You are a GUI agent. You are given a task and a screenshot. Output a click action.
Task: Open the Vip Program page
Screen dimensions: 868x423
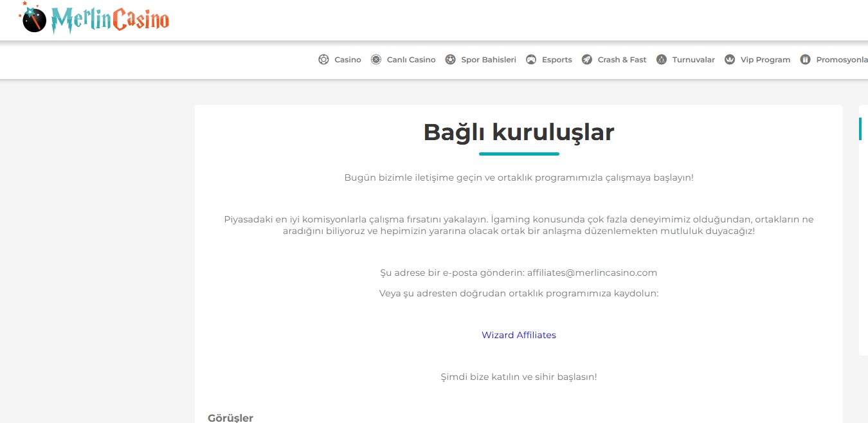coord(765,59)
